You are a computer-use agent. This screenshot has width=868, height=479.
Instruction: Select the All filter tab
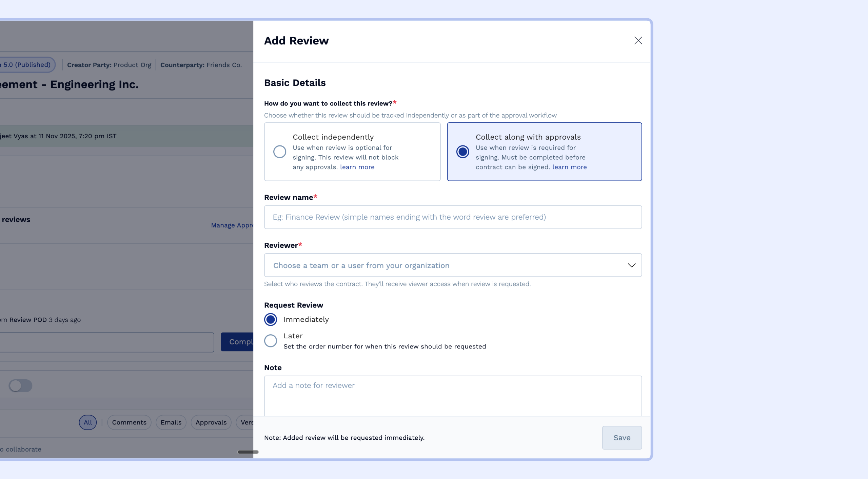tap(88, 422)
